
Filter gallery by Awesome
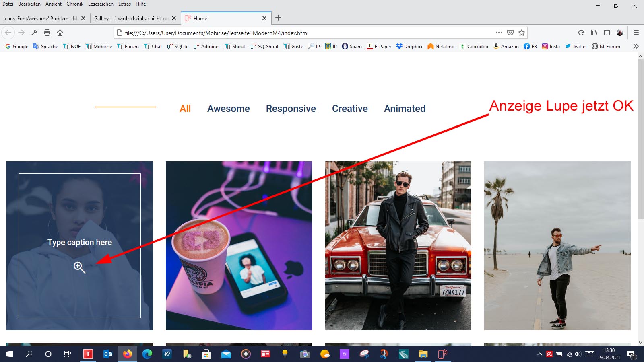pos(228,109)
